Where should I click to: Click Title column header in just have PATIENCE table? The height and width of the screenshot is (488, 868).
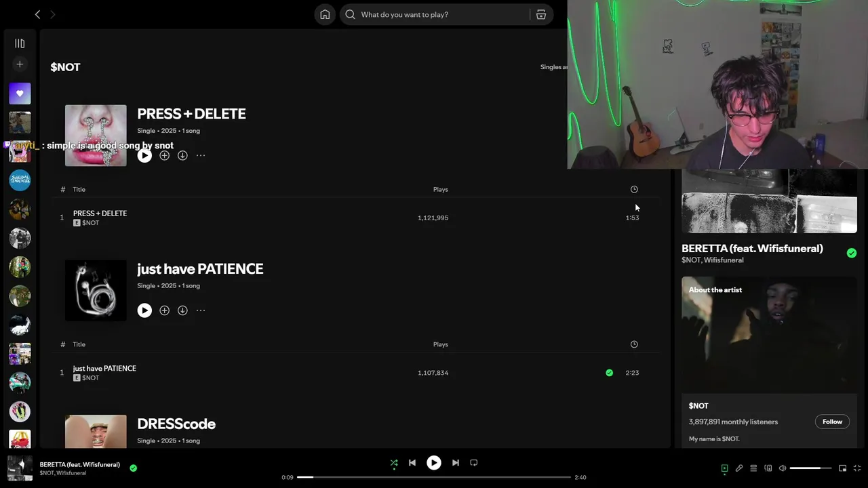pos(79,344)
